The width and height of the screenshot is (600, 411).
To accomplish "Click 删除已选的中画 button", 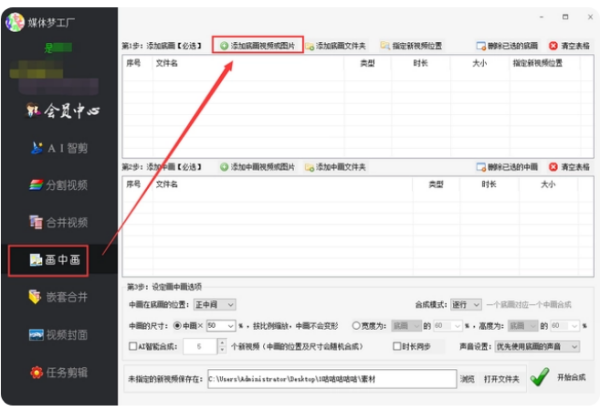I will pyautogui.click(x=506, y=166).
